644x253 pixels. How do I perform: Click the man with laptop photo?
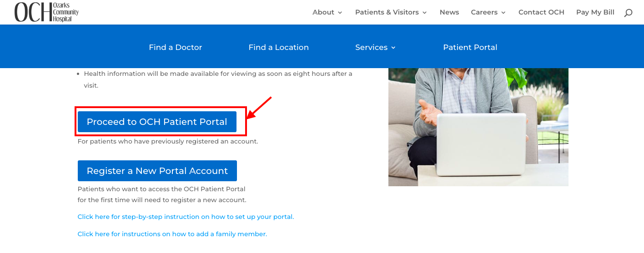tap(478, 127)
